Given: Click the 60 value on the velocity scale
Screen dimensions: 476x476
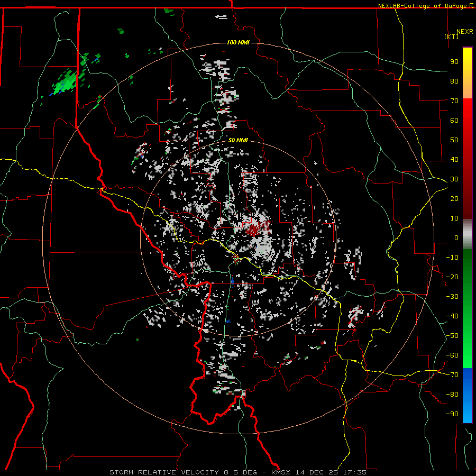Looking at the screenshot, I should [x=454, y=120].
